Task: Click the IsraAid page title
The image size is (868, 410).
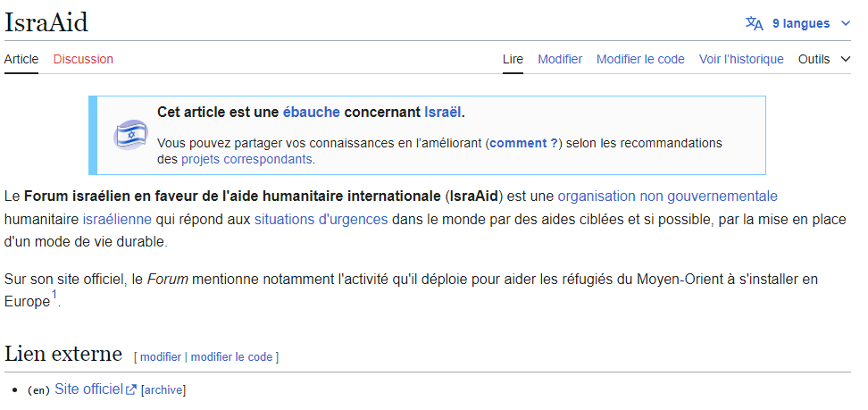Action: (46, 22)
